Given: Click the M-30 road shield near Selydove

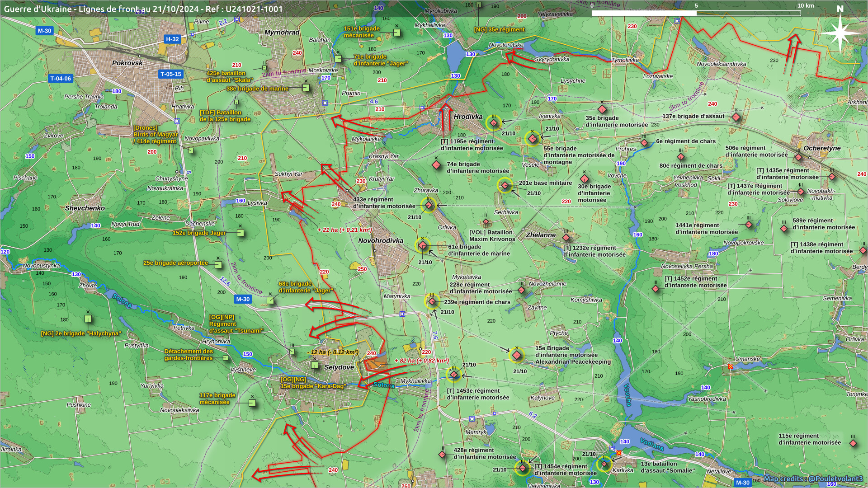Looking at the screenshot, I should [243, 299].
